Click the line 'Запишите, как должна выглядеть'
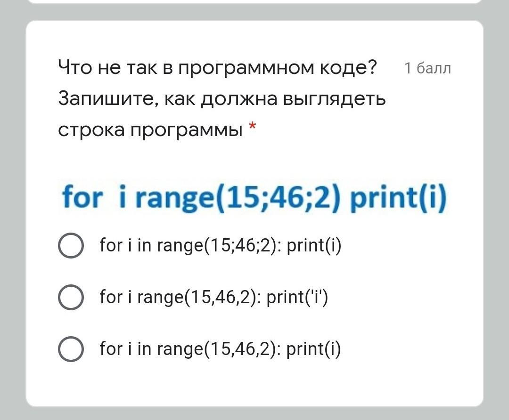Screen dimensions: 509x420 coord(222,98)
